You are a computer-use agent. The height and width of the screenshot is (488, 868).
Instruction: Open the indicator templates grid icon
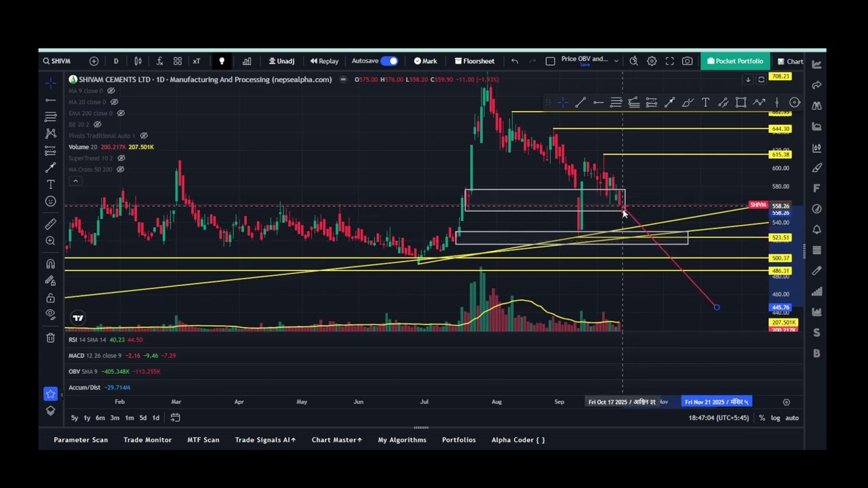[178, 61]
